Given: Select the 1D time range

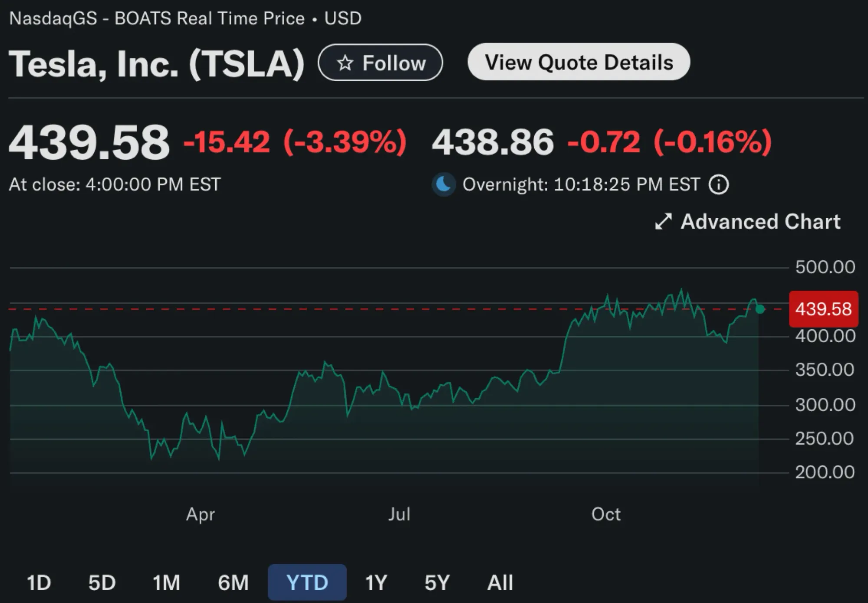Looking at the screenshot, I should (x=39, y=582).
